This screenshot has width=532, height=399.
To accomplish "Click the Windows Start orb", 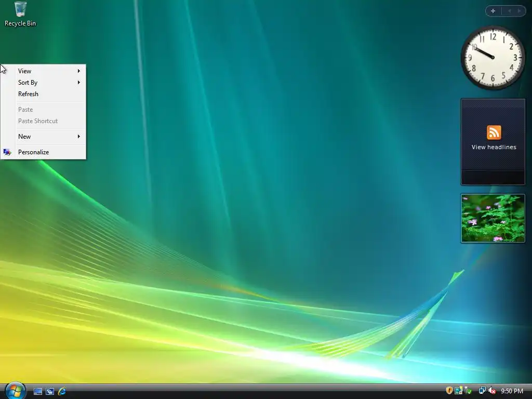I will pos(15,391).
